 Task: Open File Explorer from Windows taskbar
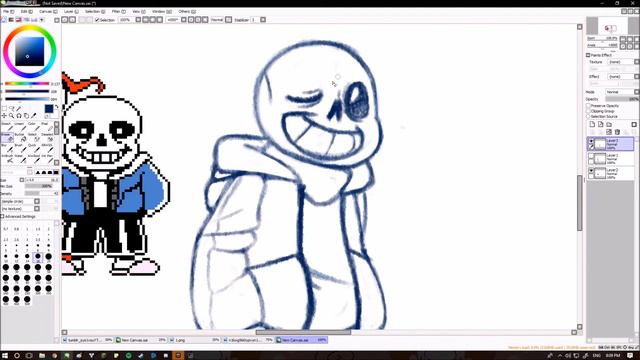[x=42, y=356]
